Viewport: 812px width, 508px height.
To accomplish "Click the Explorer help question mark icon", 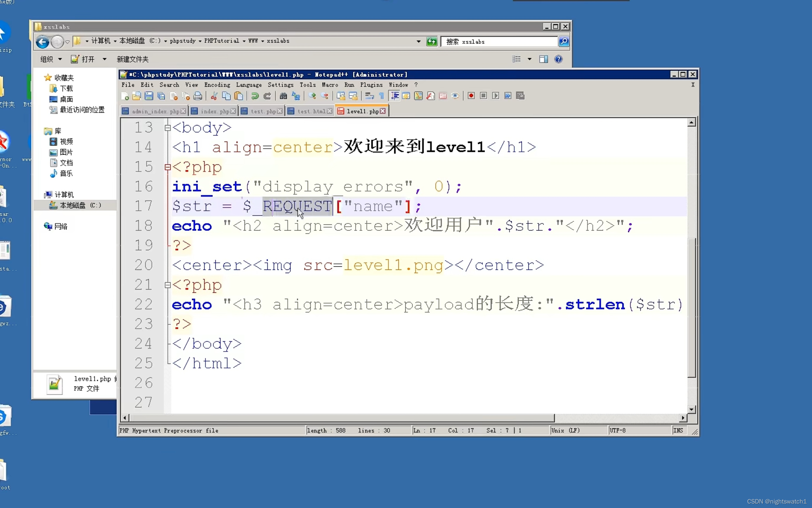I will [558, 59].
